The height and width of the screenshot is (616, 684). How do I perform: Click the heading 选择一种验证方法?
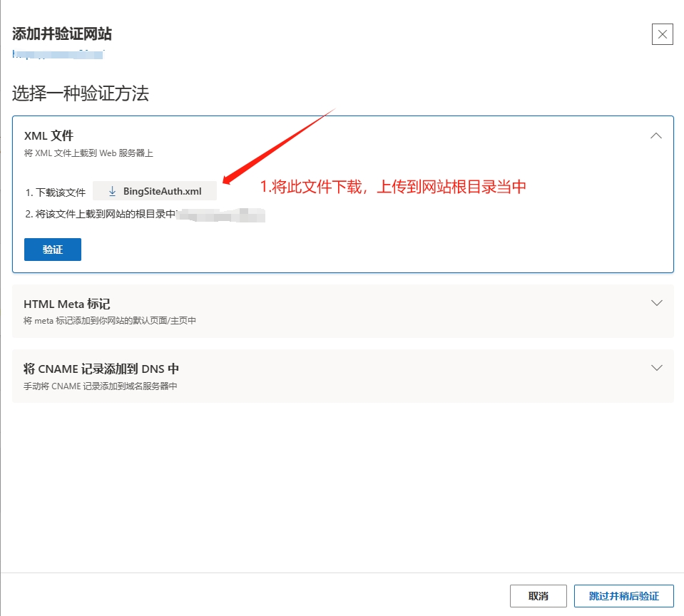(81, 93)
